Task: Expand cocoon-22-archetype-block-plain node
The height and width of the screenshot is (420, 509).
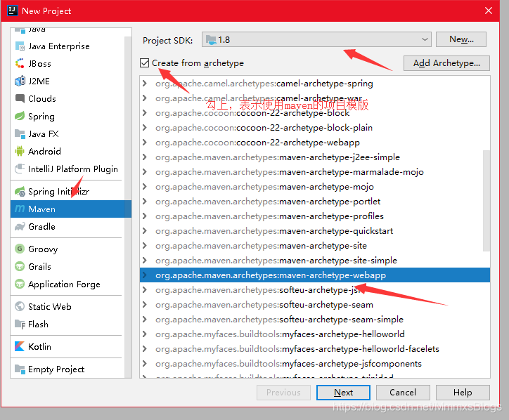Action: [x=144, y=127]
